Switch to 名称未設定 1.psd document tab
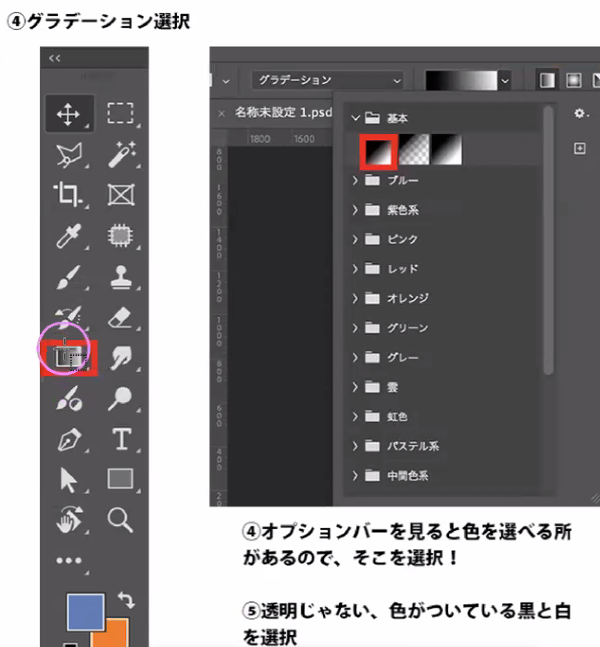This screenshot has width=600, height=647. [x=282, y=113]
